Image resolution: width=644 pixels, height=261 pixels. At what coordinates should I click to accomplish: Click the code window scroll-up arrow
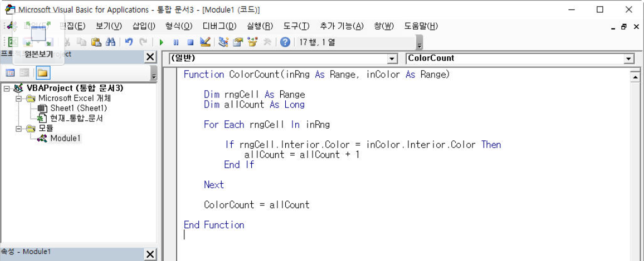635,77
